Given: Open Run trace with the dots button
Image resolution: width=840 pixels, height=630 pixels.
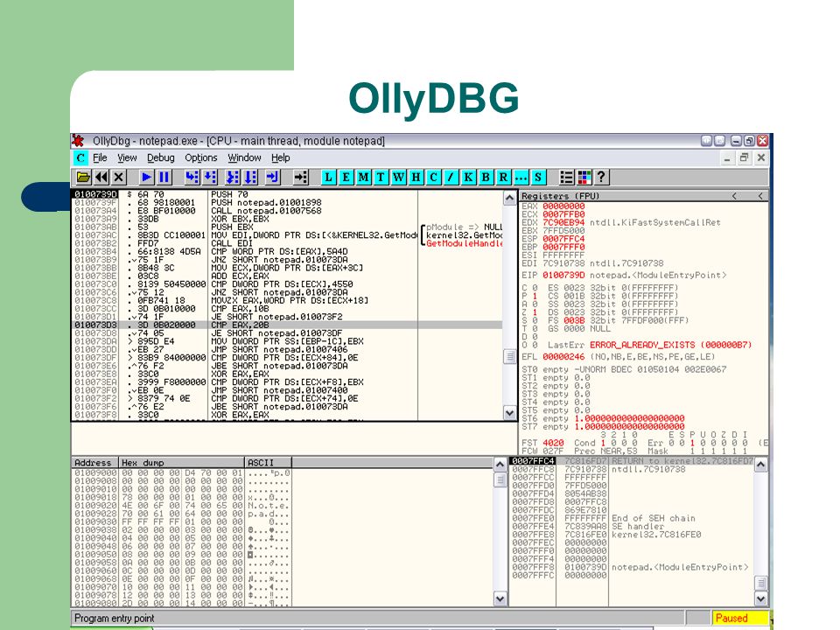Looking at the screenshot, I should tap(521, 178).
